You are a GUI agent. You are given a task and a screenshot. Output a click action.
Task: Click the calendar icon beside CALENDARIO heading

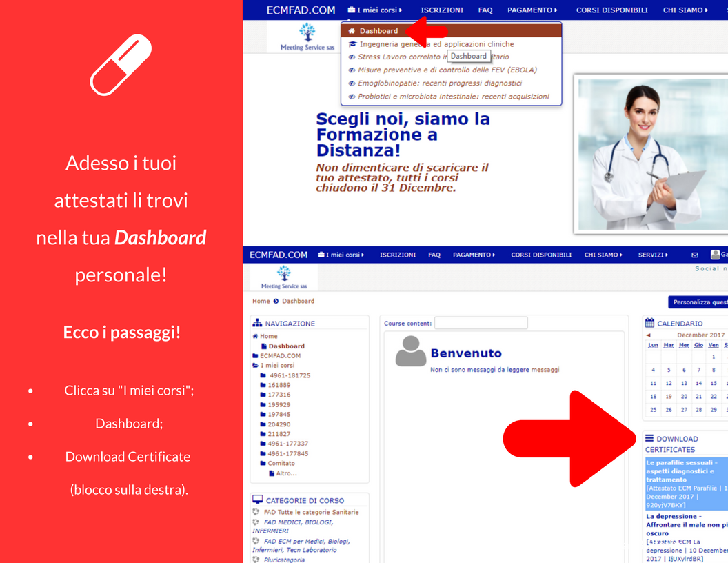coord(649,323)
